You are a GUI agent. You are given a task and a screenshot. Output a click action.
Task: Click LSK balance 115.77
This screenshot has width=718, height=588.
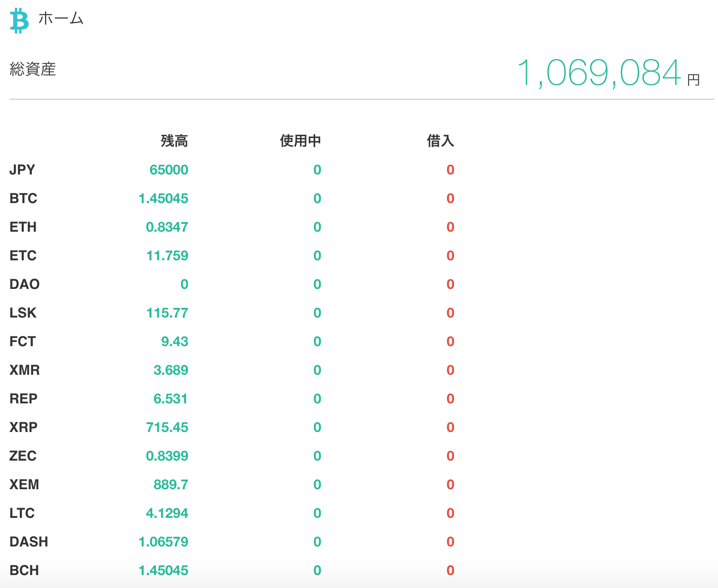click(x=167, y=312)
